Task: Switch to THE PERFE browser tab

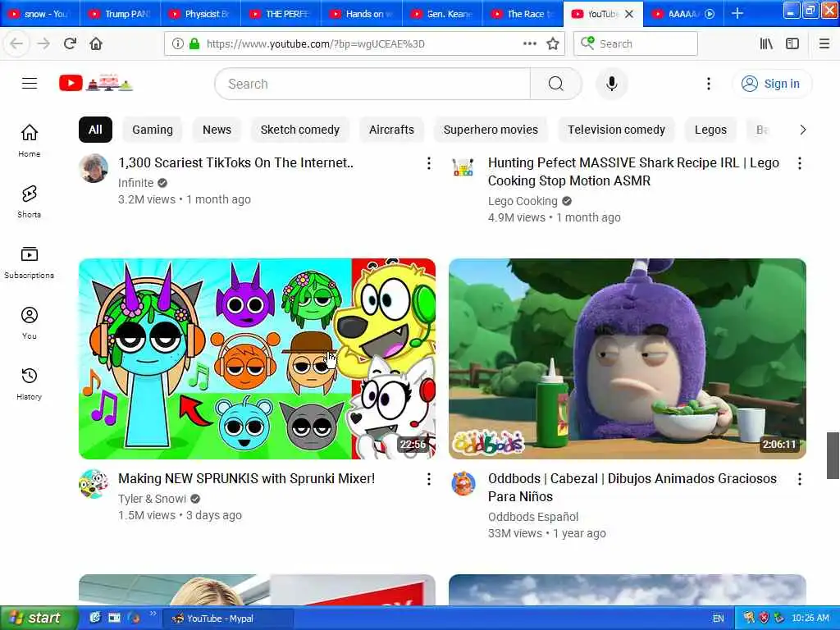Action: (x=281, y=14)
